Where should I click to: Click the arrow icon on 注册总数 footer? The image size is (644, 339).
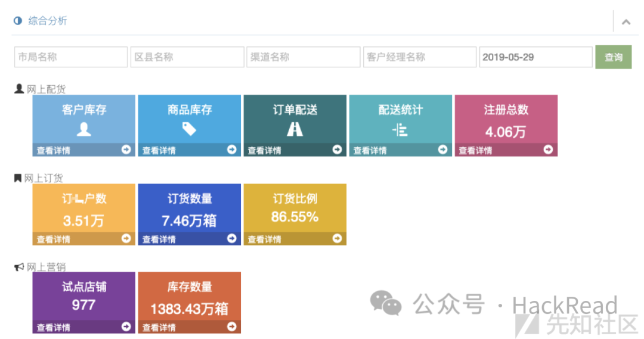(x=549, y=150)
